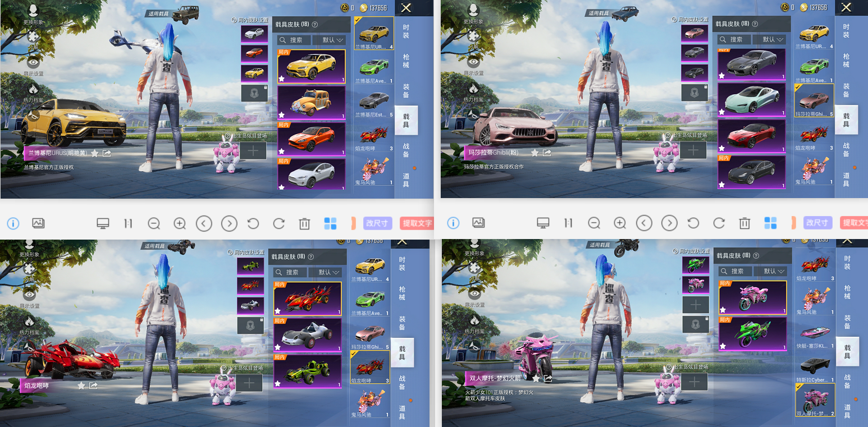Rotate clockwise in toolbar below URUS screenshot
The height and width of the screenshot is (427, 868).
279,223
